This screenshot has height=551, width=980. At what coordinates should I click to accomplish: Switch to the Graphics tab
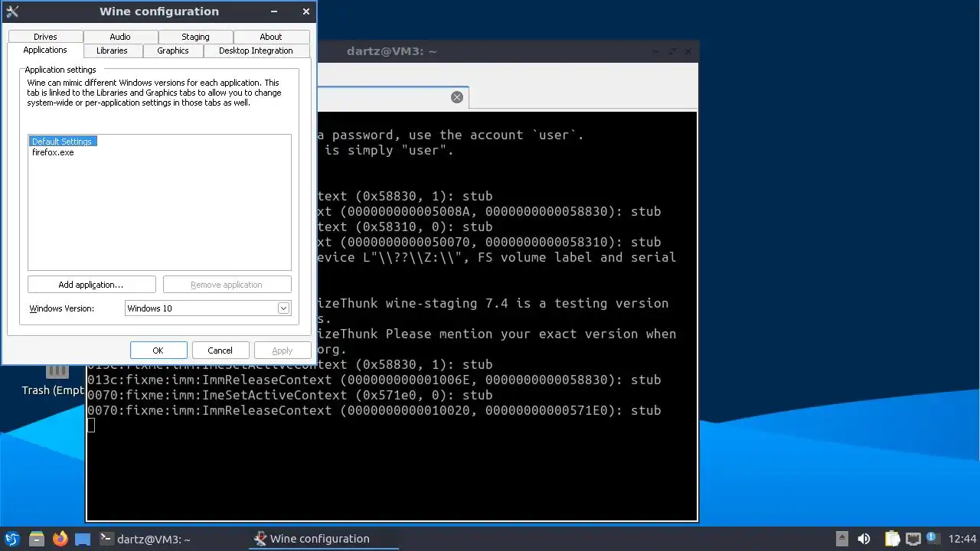pos(173,51)
